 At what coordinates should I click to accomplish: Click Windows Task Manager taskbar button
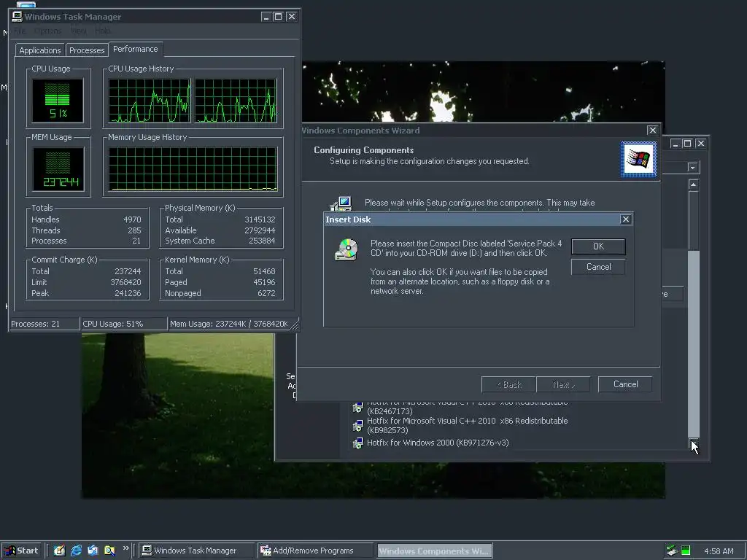coord(196,551)
